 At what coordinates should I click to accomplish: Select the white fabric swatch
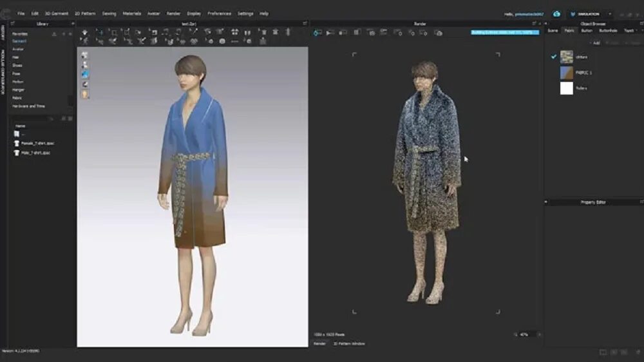coord(566,88)
